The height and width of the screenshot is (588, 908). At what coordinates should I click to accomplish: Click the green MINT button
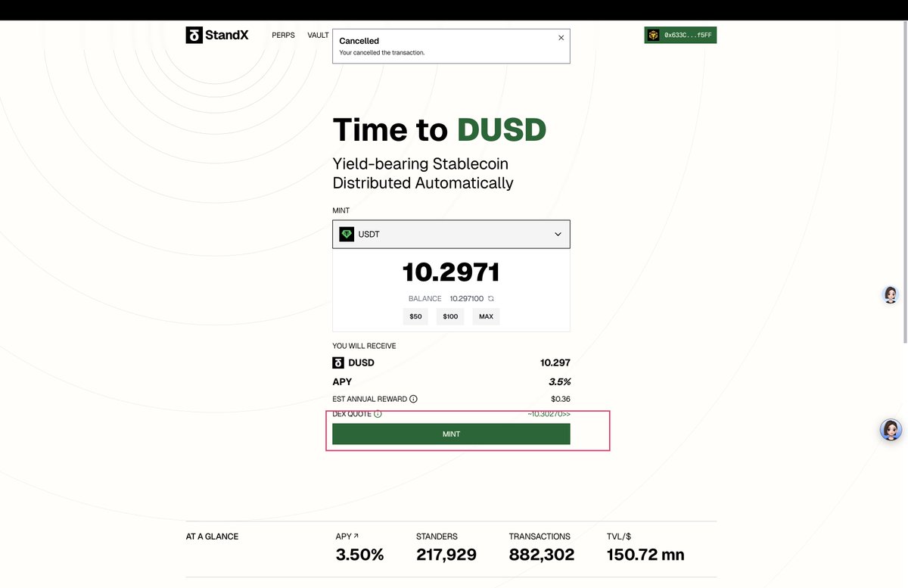pos(451,434)
